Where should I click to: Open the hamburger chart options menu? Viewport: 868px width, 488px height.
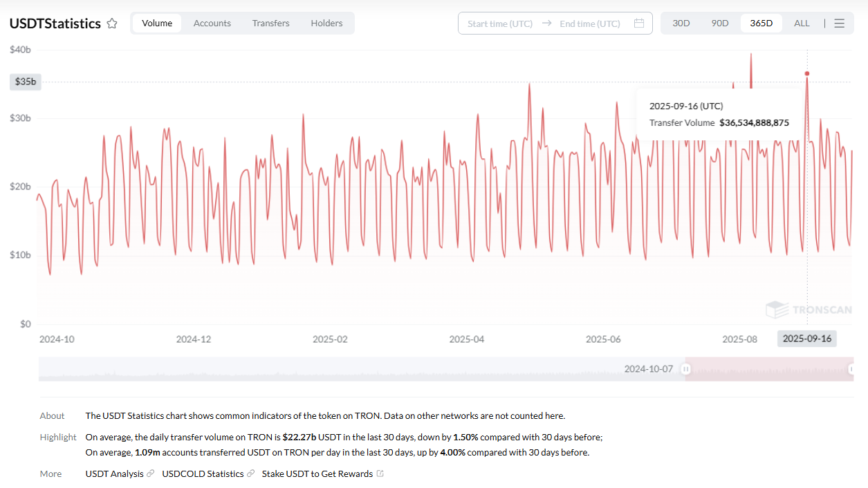coord(839,24)
